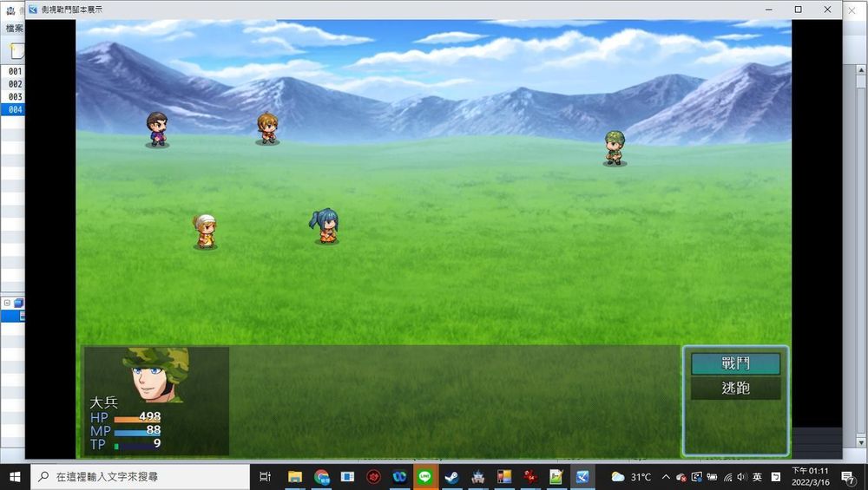This screenshot has width=868, height=490.
Task: Open the colorful tiles app in the taskbar
Action: 503,477
